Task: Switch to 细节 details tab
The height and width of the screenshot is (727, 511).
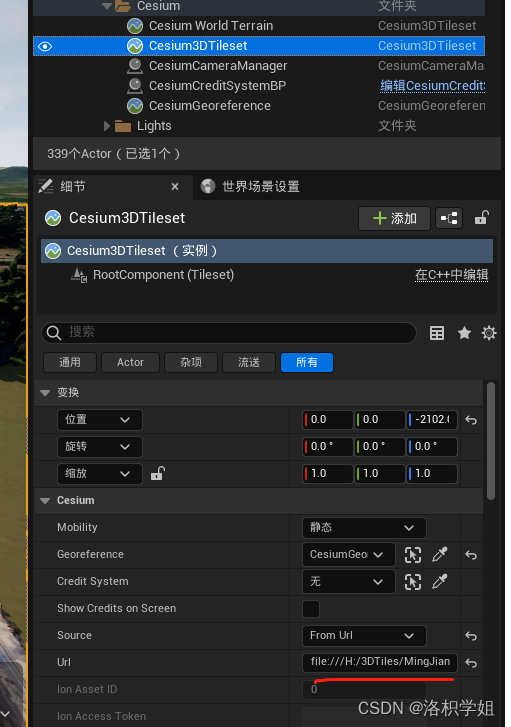Action: (x=73, y=187)
